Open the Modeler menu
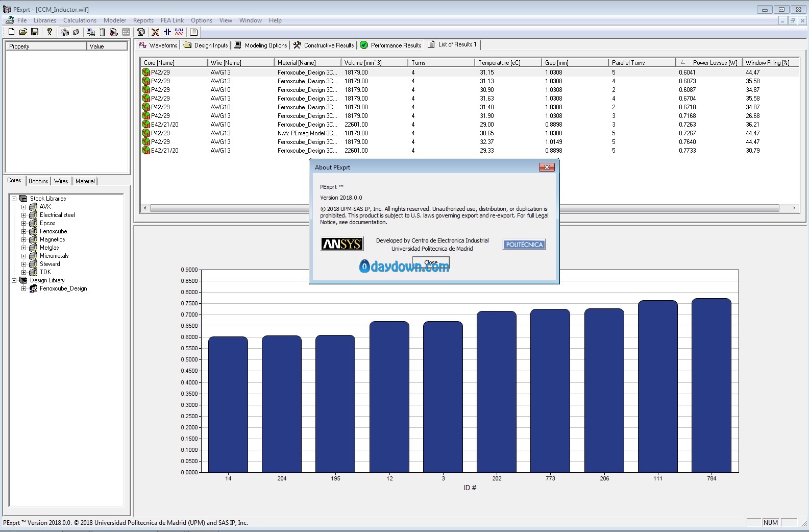 point(115,20)
